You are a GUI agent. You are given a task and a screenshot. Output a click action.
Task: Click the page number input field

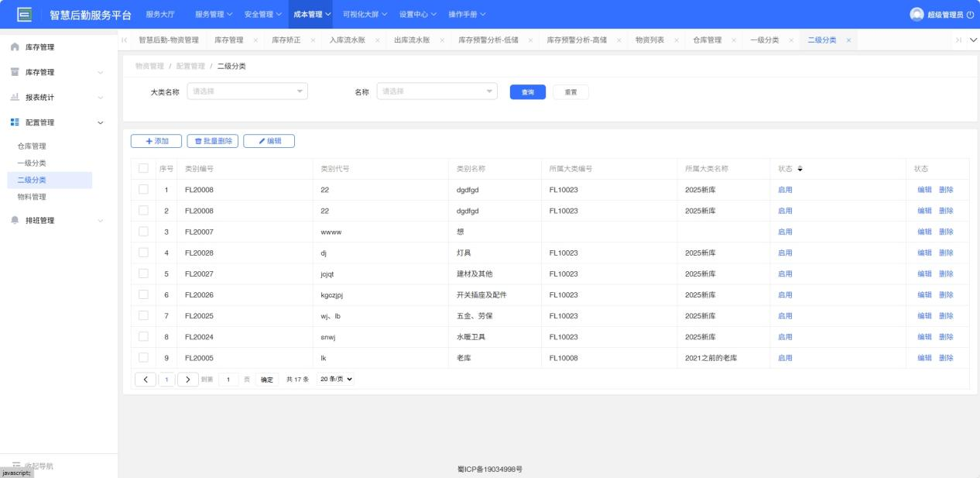tap(229, 380)
